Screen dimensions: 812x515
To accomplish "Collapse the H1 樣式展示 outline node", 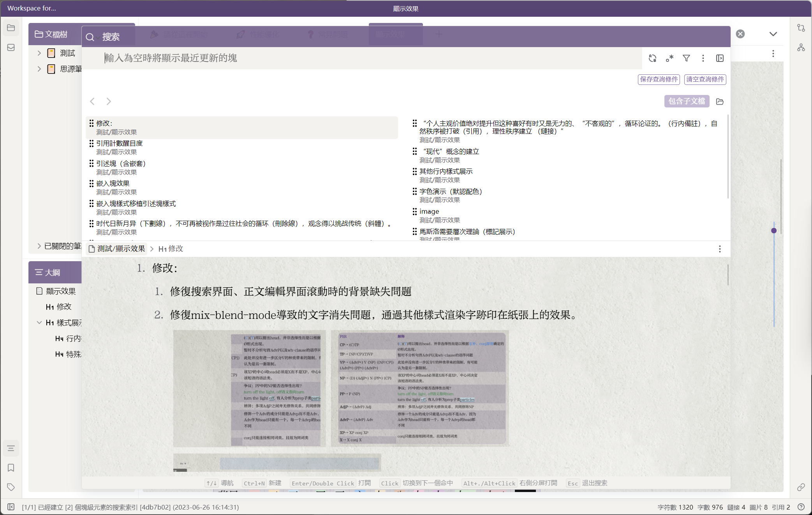I will (39, 322).
